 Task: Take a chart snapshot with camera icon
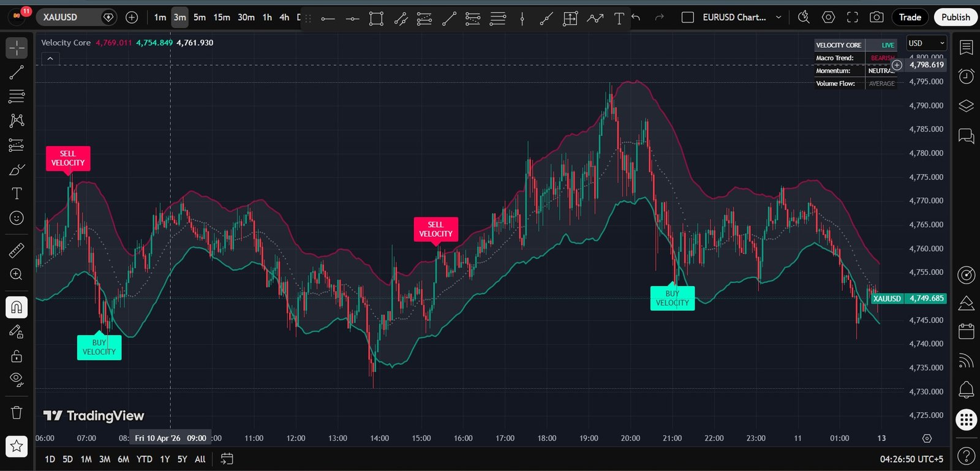[x=876, y=17]
